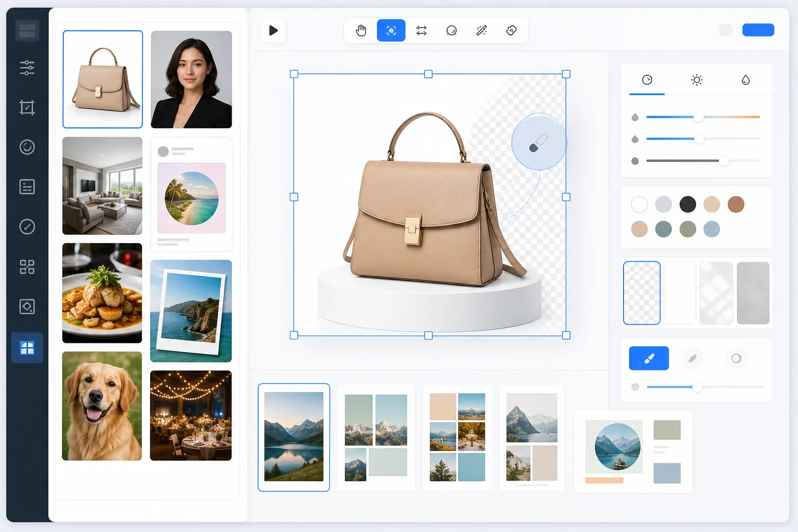The image size is (798, 532).
Task: Switch to the clock adjustment tab
Action: pos(647,80)
